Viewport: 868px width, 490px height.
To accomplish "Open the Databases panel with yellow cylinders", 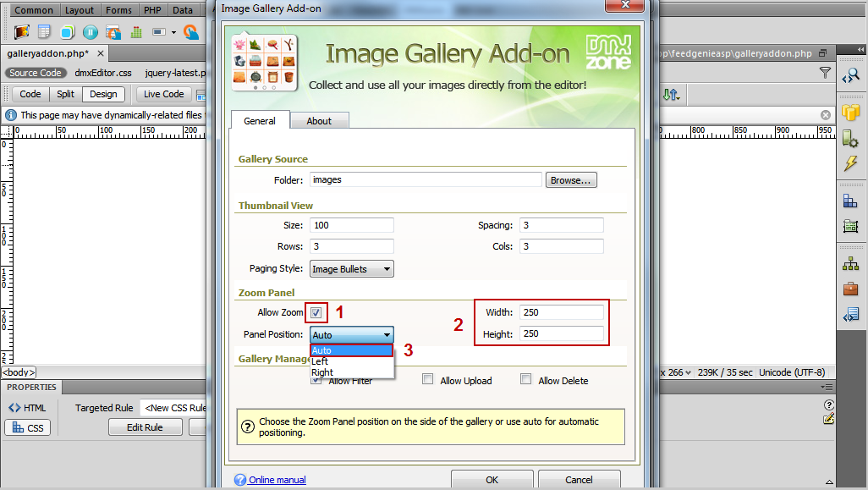I will pyautogui.click(x=851, y=113).
